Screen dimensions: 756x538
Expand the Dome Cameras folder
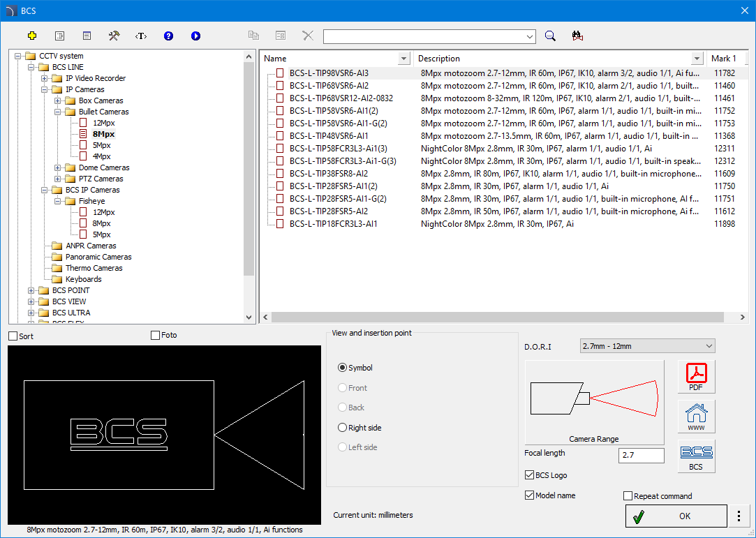pos(57,167)
